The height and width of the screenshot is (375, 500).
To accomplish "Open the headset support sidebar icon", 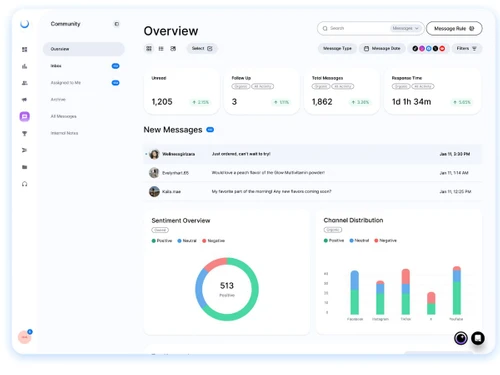I will [24, 184].
